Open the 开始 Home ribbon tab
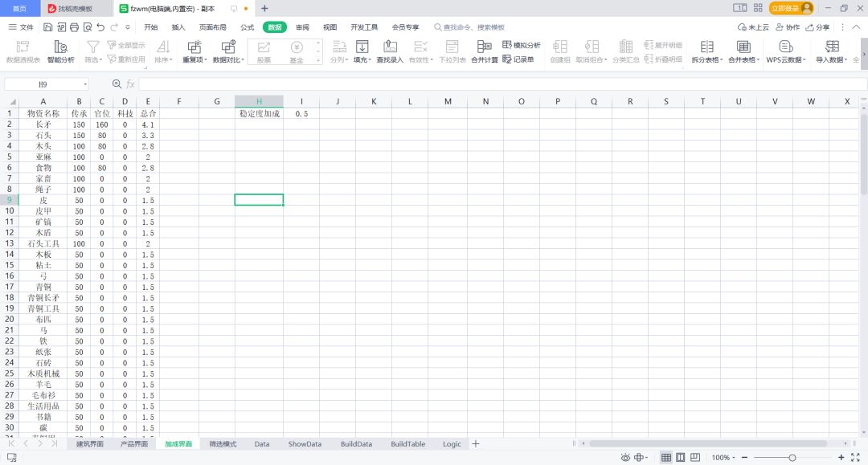The width and height of the screenshot is (868, 465). point(150,27)
